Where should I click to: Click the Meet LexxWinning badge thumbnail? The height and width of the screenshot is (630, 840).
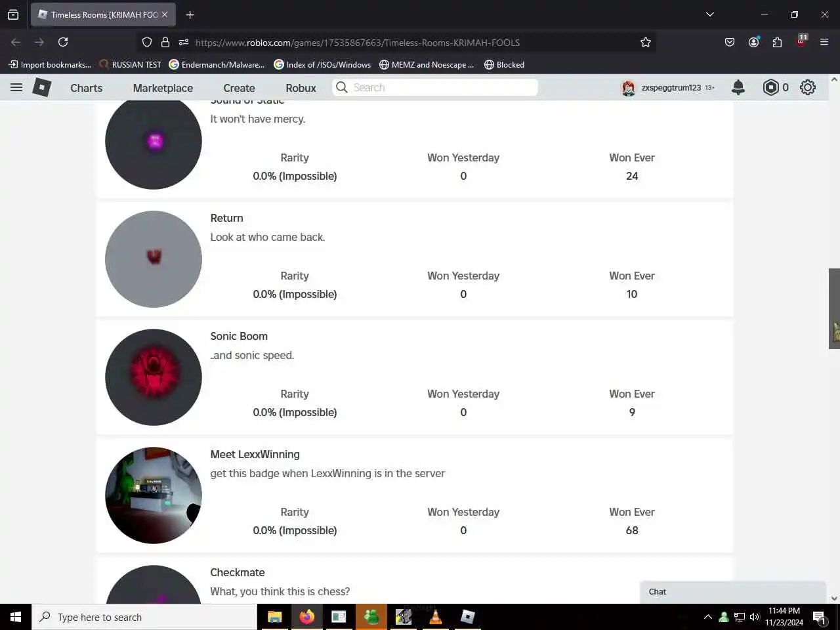[x=154, y=495]
